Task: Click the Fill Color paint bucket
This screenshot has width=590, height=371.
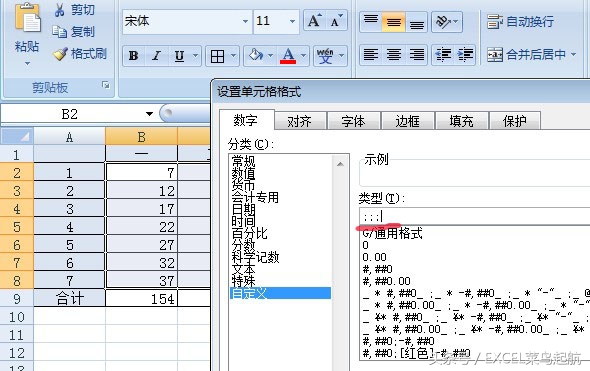Action: 255,56
